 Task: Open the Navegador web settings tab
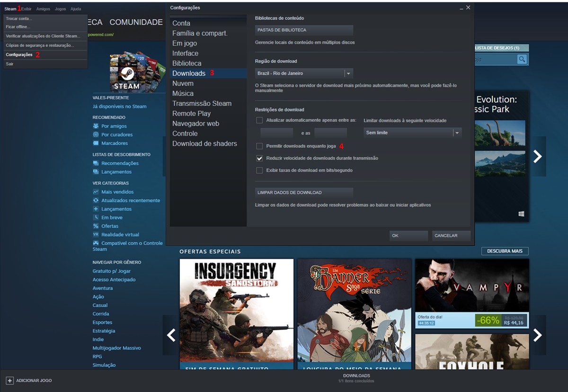click(208, 124)
